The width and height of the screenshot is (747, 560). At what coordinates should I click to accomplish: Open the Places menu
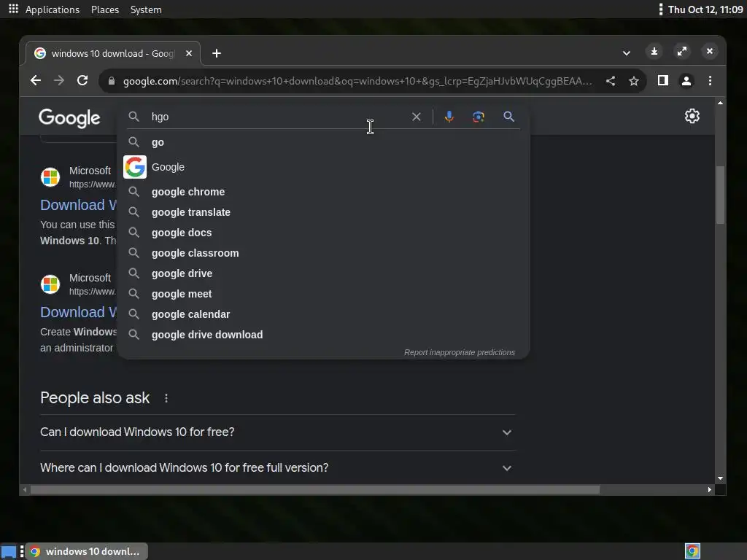coord(105,9)
